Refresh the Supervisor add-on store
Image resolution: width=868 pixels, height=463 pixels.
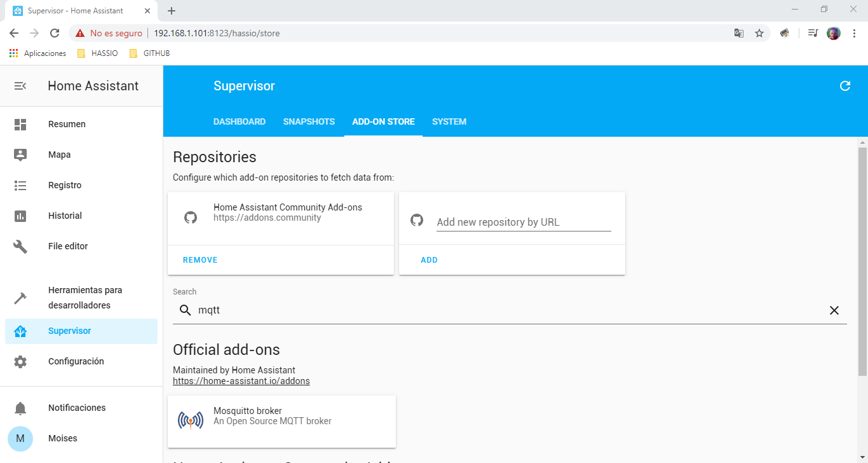pyautogui.click(x=845, y=86)
